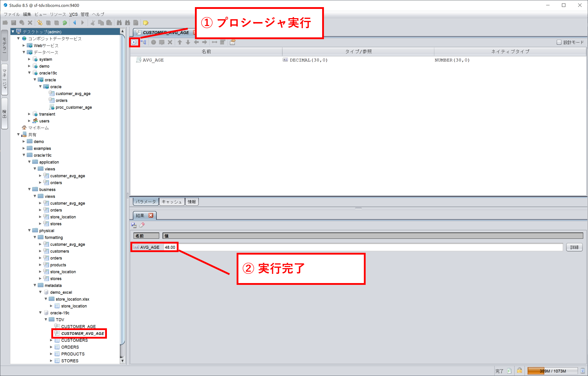Click the 48.00 value field

363,247
